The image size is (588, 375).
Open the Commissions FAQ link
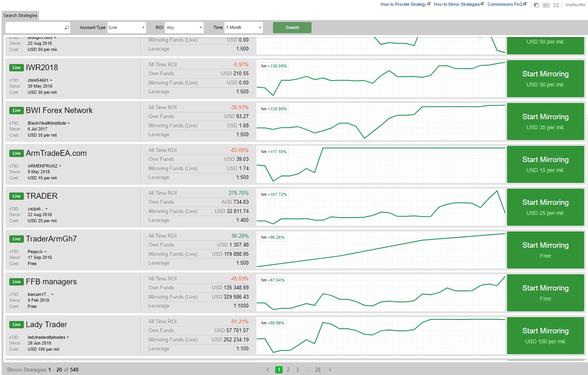click(506, 5)
